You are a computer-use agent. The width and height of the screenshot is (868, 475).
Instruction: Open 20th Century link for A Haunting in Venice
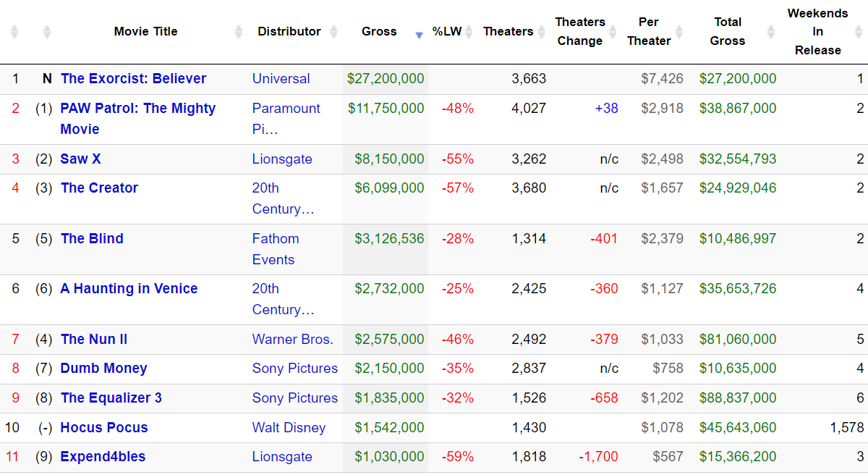coord(284,299)
